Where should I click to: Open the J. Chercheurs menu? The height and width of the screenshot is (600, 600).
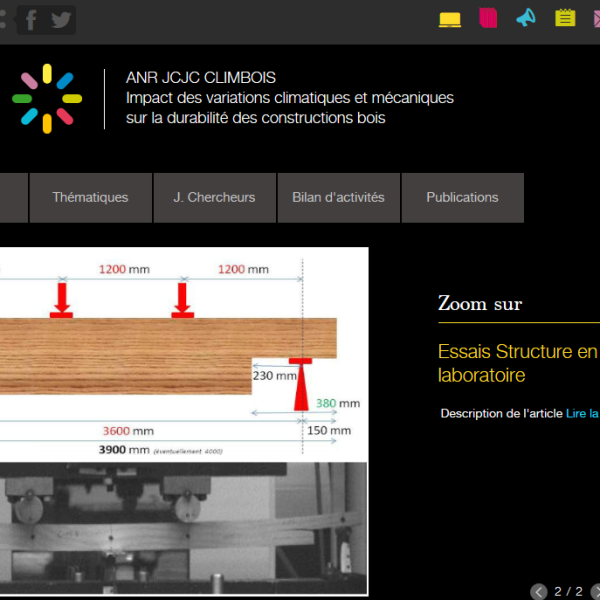pyautogui.click(x=214, y=198)
